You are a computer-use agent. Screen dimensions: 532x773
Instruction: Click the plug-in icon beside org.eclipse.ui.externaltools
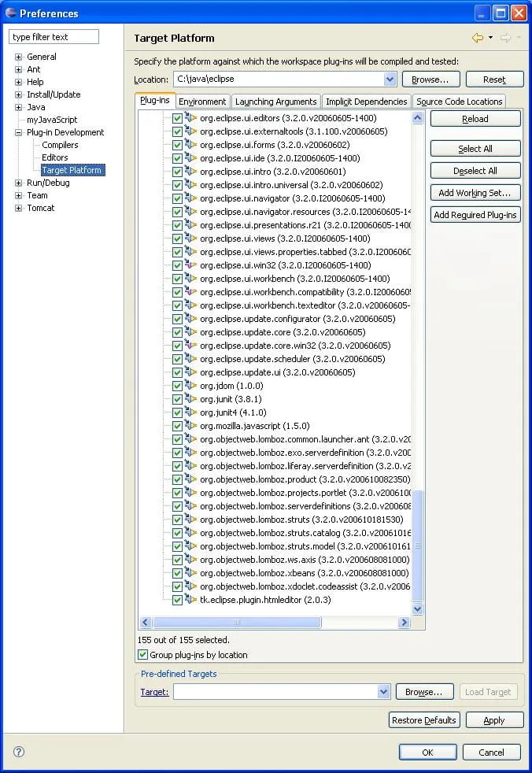(x=190, y=131)
